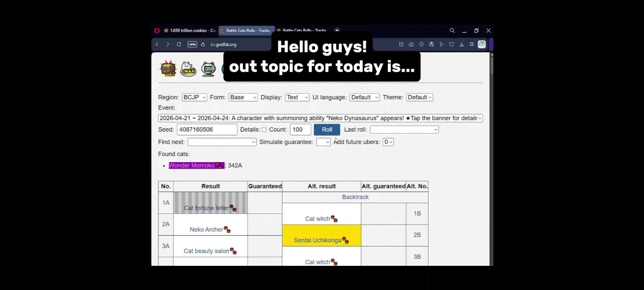Click the Cat beauty salon result link
The height and width of the screenshot is (290, 644).
tap(206, 251)
